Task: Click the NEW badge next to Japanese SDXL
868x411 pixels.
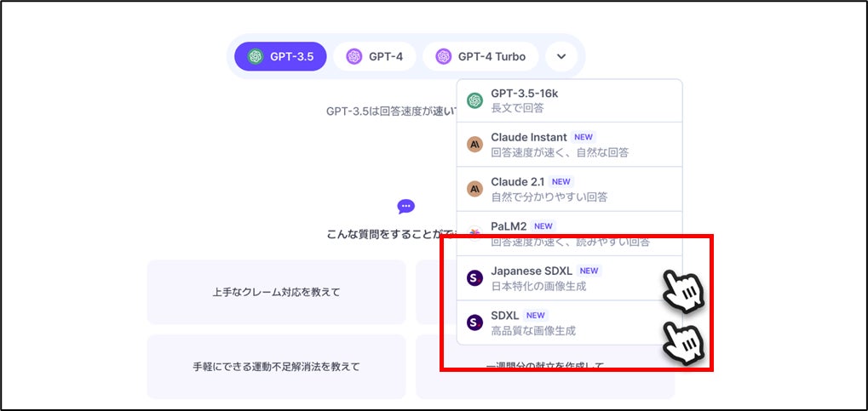Action: point(589,271)
